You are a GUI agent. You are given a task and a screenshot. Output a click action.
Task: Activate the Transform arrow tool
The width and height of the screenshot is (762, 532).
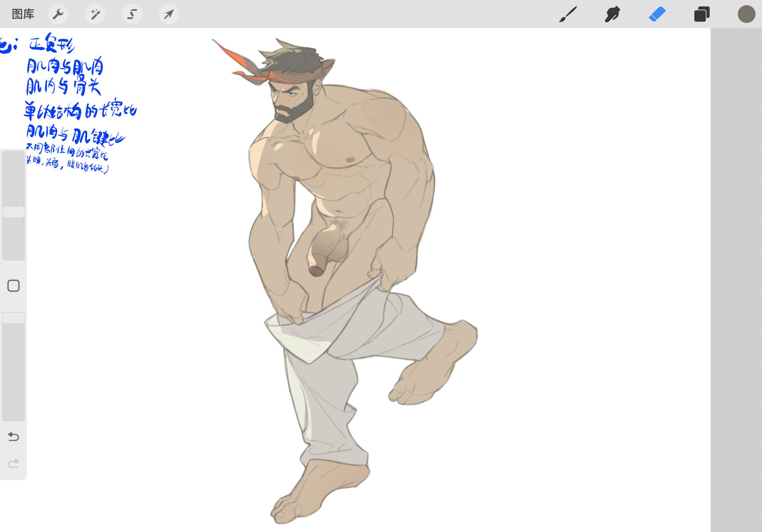tap(169, 14)
